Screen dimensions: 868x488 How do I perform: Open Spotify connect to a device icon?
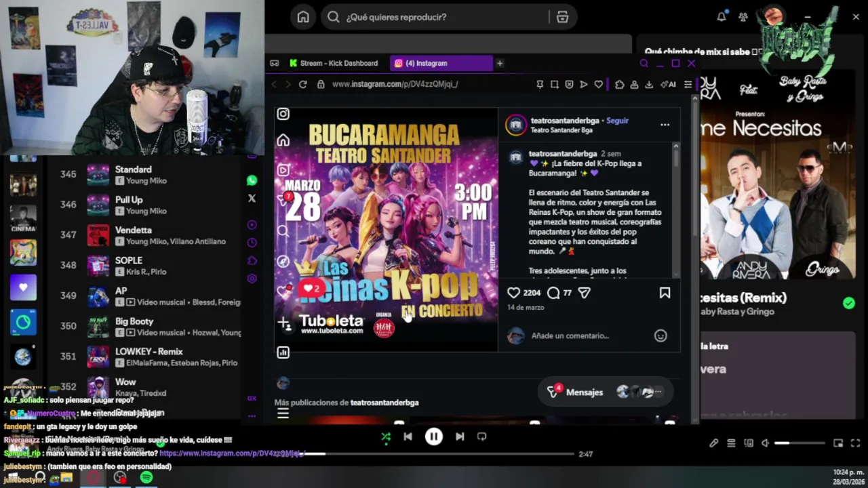(749, 443)
